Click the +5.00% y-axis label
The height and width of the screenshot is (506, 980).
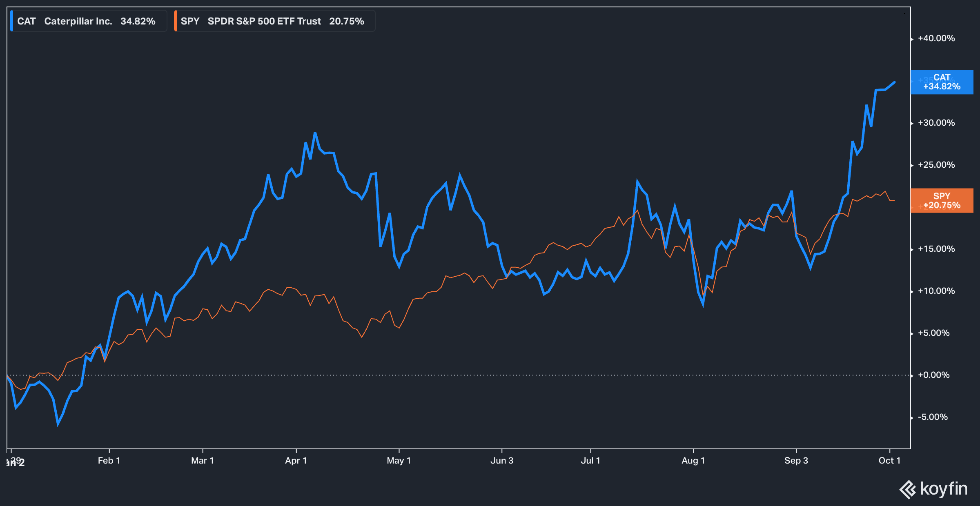(933, 333)
